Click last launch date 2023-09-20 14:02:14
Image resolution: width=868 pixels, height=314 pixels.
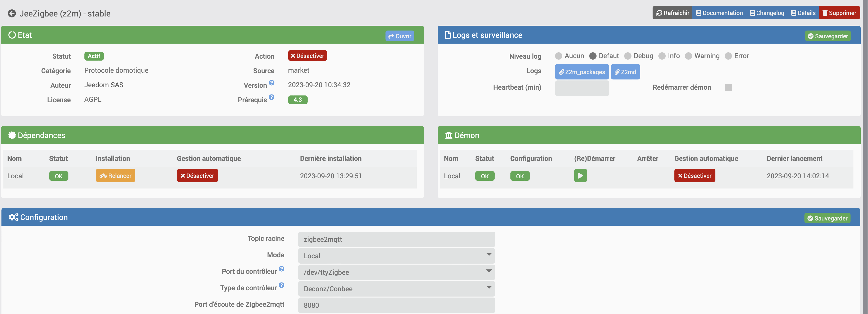(798, 176)
